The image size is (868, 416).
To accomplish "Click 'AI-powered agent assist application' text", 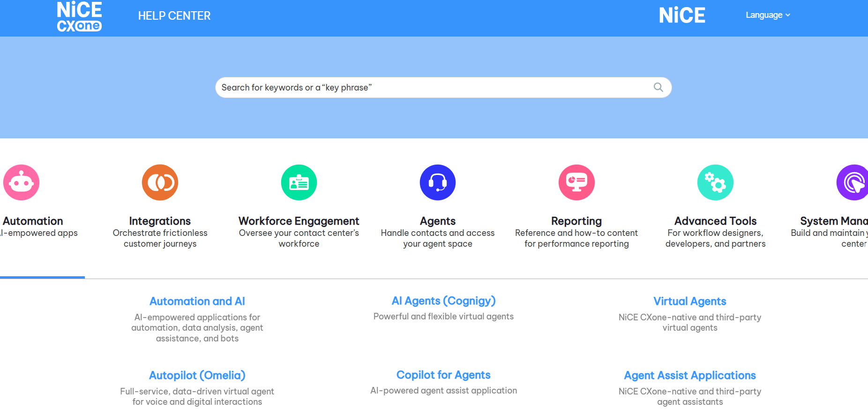I will (443, 391).
